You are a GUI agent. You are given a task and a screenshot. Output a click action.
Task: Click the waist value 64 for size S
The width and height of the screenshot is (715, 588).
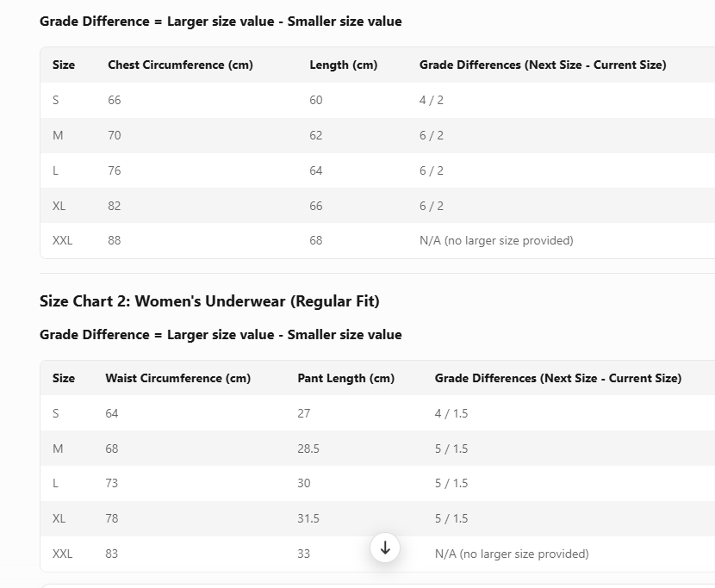pyautogui.click(x=112, y=413)
